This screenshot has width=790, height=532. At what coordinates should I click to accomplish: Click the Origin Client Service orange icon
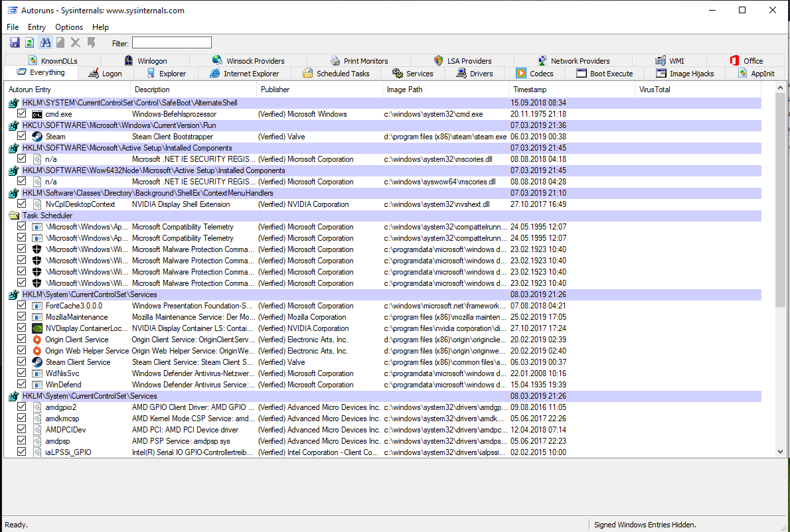click(x=37, y=340)
